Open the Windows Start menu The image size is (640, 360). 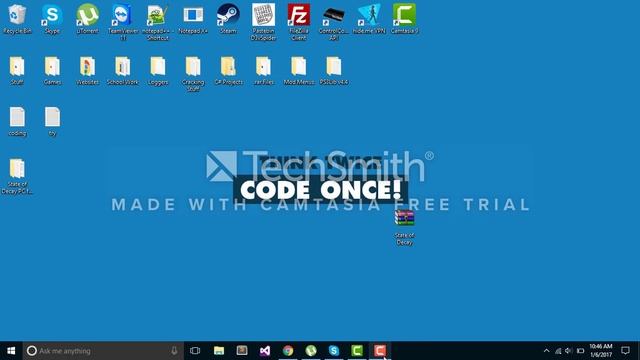(x=11, y=351)
